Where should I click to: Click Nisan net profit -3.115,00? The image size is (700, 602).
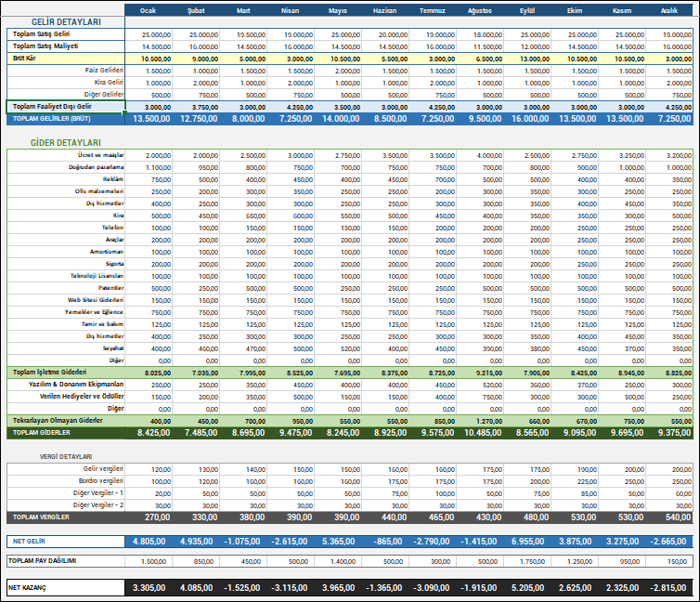click(290, 588)
